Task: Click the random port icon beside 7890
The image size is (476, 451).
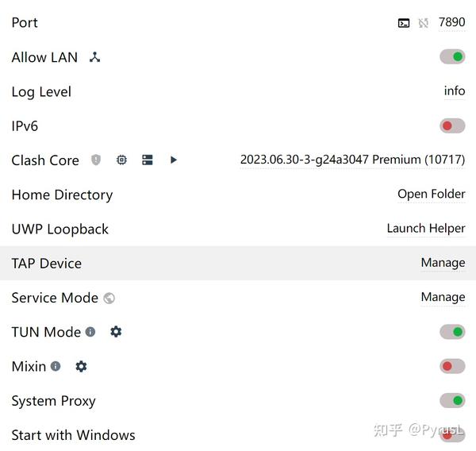Action: (x=424, y=23)
